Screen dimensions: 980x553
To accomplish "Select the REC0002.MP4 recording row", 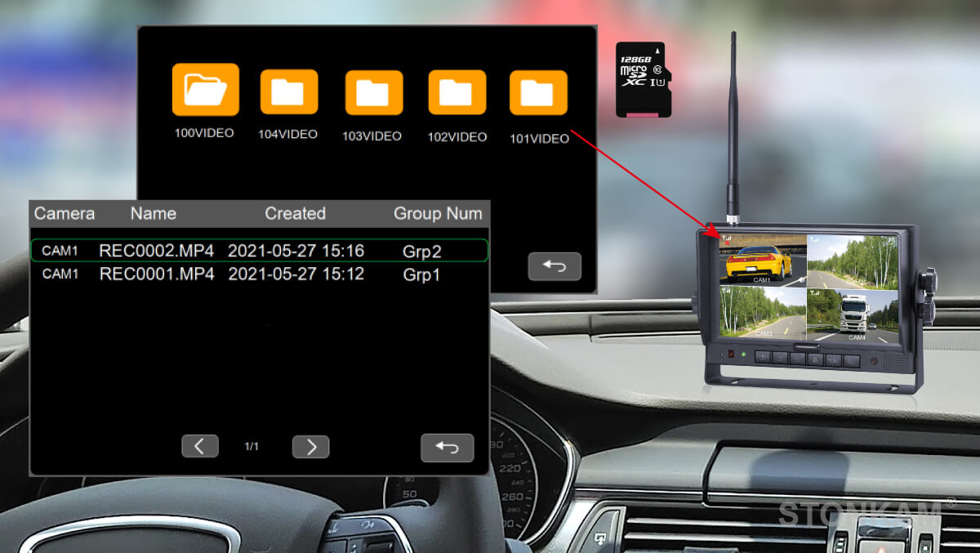I will pos(259,251).
